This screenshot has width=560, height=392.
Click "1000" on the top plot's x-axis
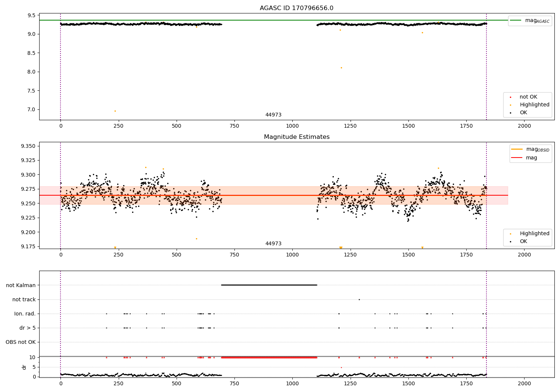[292, 127]
